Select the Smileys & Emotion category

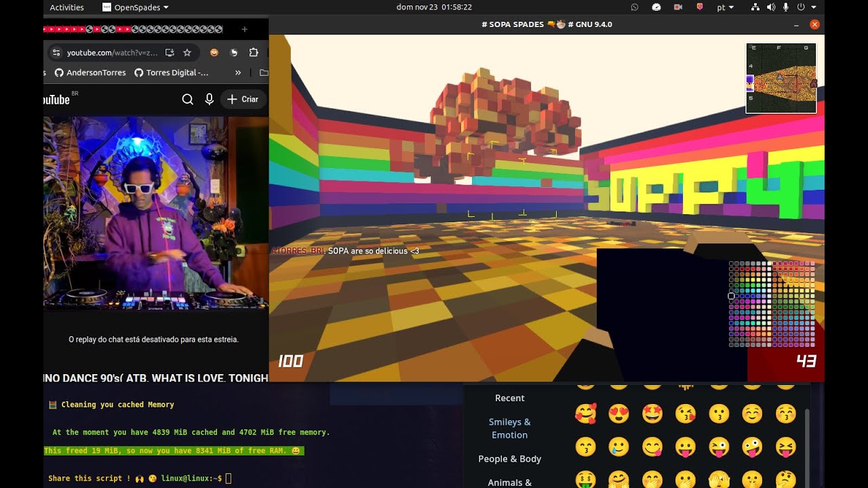pos(509,428)
